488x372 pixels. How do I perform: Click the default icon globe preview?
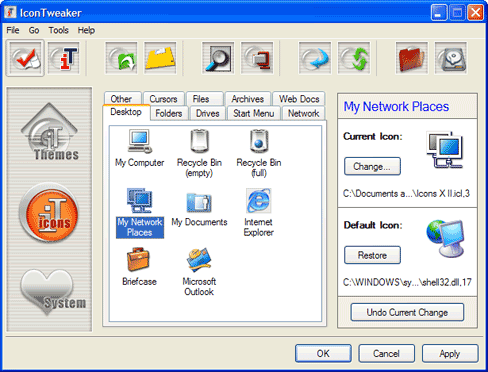pyautogui.click(x=446, y=238)
